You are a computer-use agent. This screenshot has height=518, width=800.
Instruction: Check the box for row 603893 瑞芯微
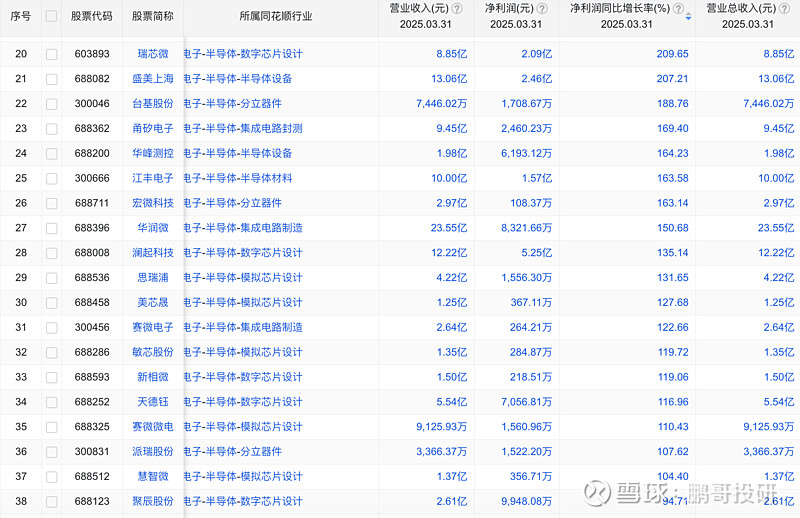[x=52, y=54]
